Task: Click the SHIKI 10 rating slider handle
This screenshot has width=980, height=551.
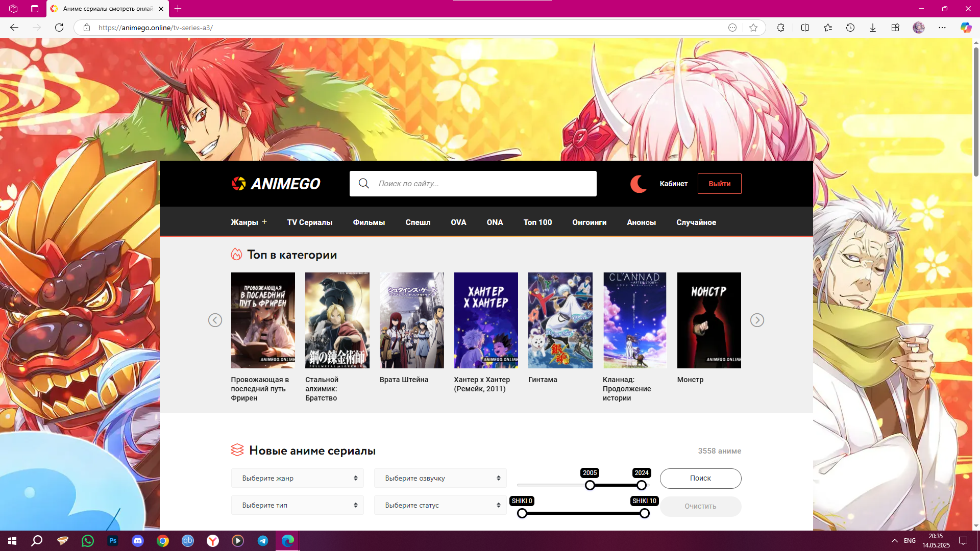Action: click(x=645, y=513)
